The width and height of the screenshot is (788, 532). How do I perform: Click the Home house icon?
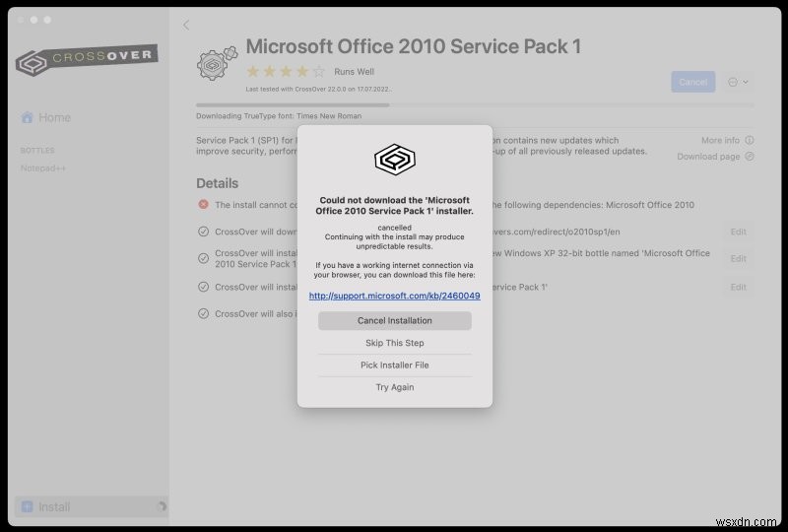pyautogui.click(x=28, y=117)
